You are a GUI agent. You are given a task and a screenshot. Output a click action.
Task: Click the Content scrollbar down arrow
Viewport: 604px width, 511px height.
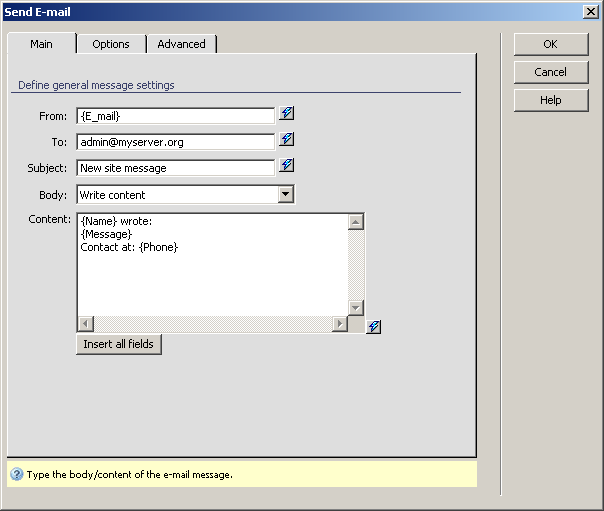click(356, 307)
